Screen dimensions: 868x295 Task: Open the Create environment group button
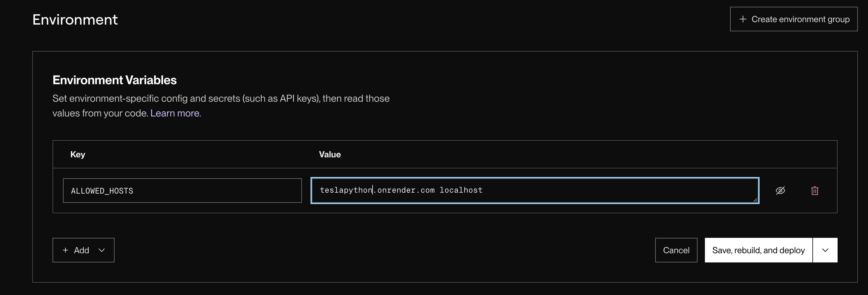click(794, 19)
